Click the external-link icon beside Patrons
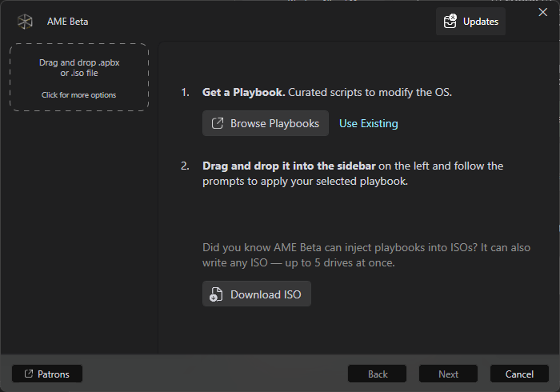 tap(29, 374)
